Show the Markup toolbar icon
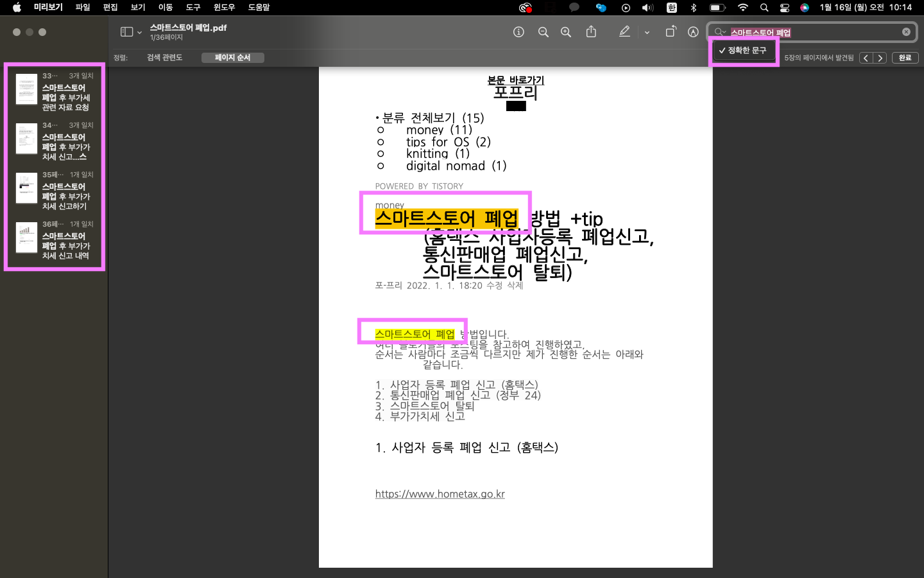The height and width of the screenshot is (578, 924). tap(693, 32)
